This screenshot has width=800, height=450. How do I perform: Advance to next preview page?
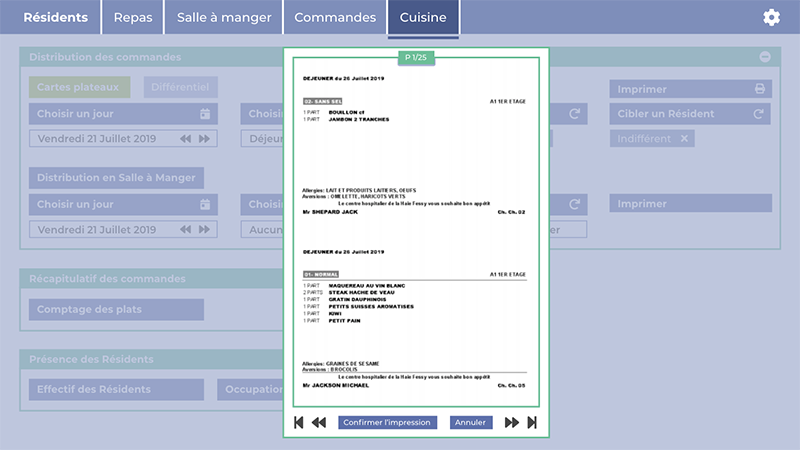coord(512,423)
